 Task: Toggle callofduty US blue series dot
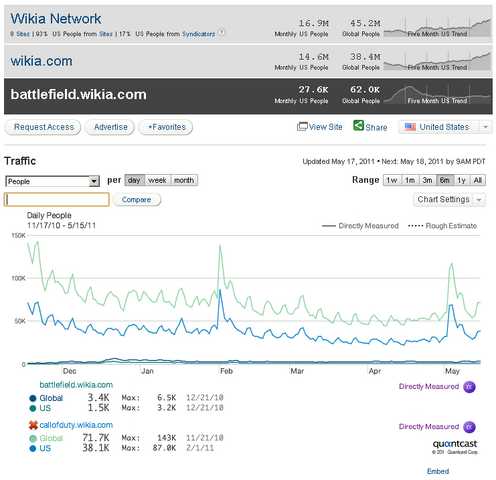[33, 448]
